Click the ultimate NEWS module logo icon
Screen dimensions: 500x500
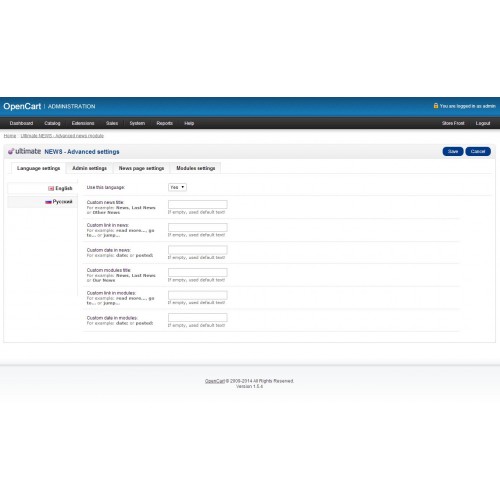click(11, 151)
